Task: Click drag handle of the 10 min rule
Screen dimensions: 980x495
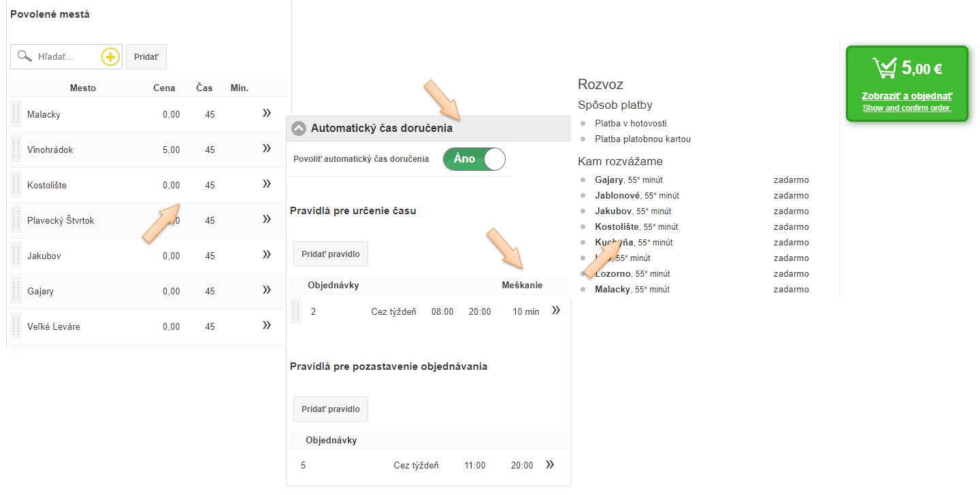Action: (295, 311)
